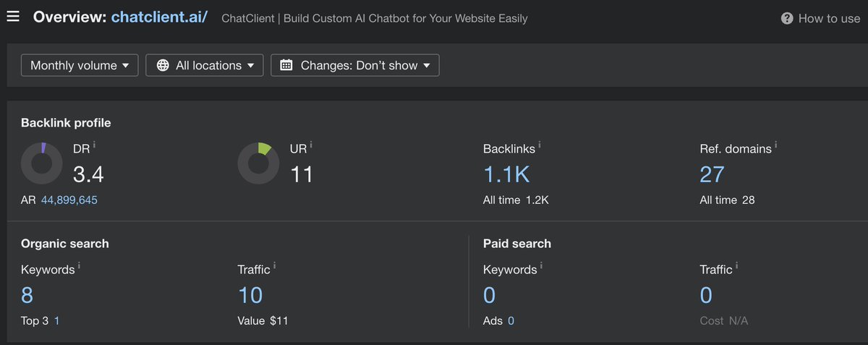Open the 8 organic keywords report

click(x=27, y=295)
